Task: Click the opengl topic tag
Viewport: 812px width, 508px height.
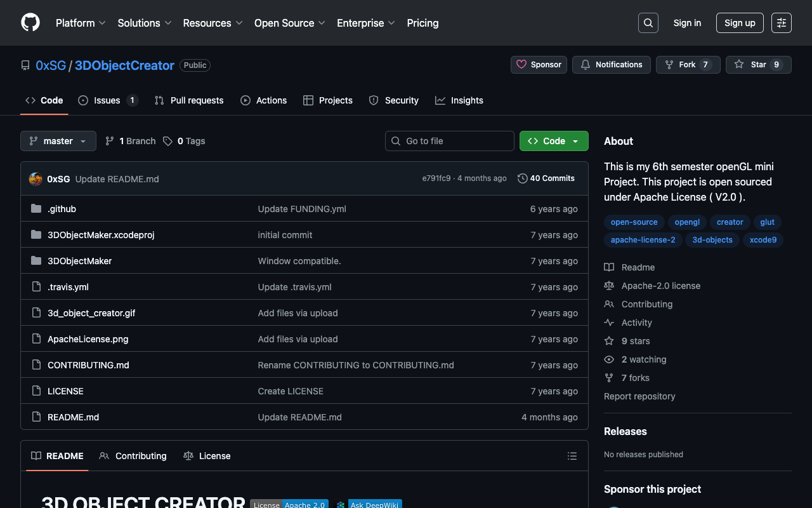Action: [687, 222]
